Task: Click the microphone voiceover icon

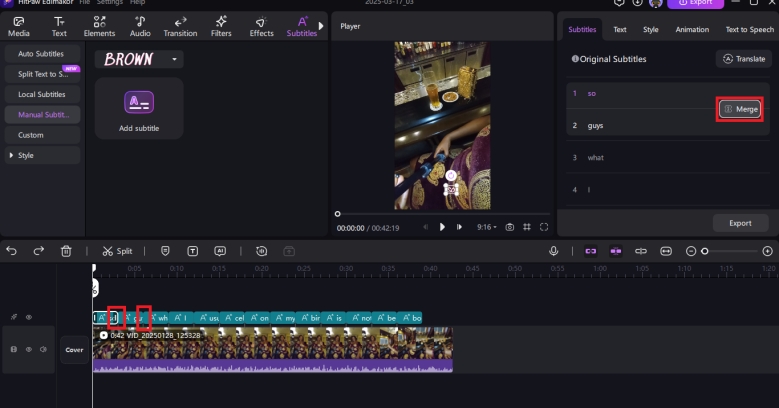Action: tap(553, 251)
